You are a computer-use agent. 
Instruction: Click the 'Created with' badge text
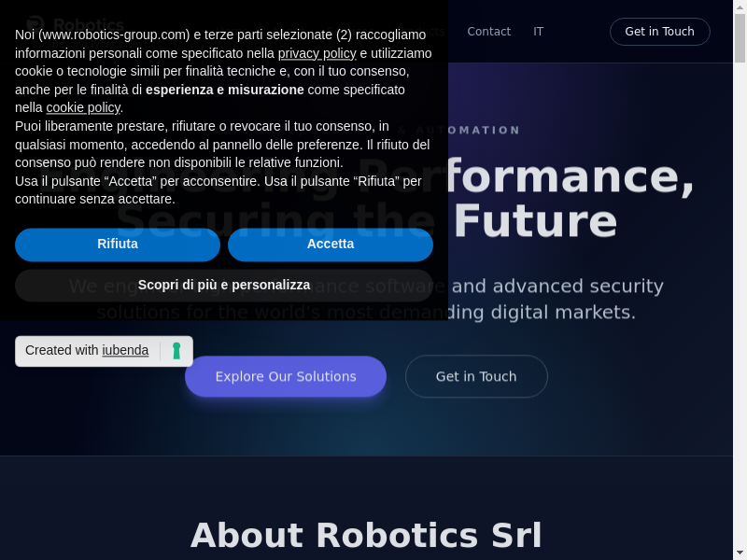pos(62,351)
